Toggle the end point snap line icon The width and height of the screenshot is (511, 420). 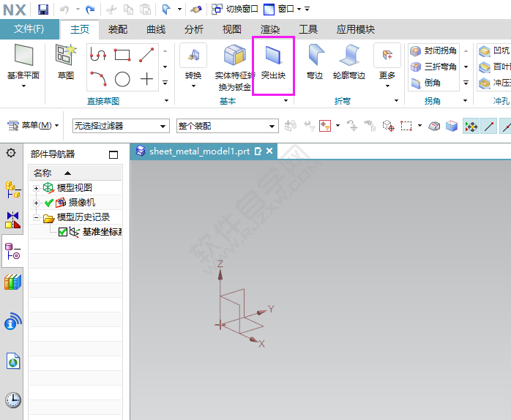click(x=488, y=126)
